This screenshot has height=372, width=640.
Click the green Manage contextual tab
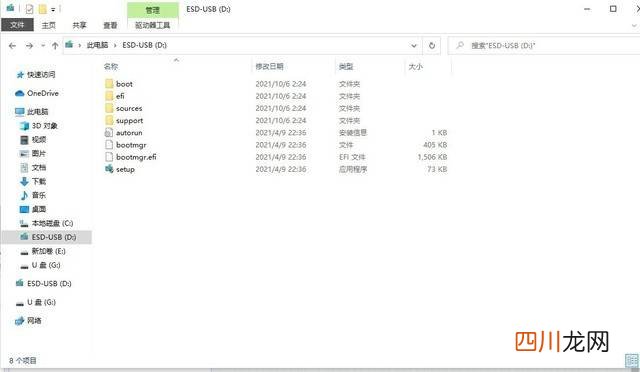(153, 10)
